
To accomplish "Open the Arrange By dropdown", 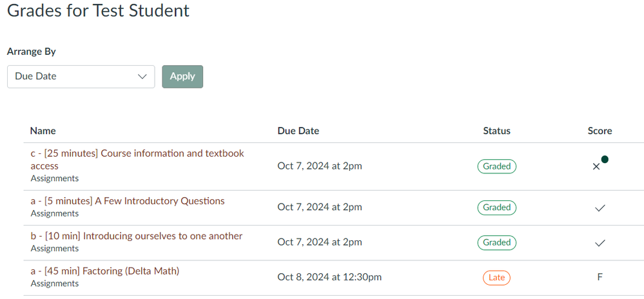I will tap(81, 76).
